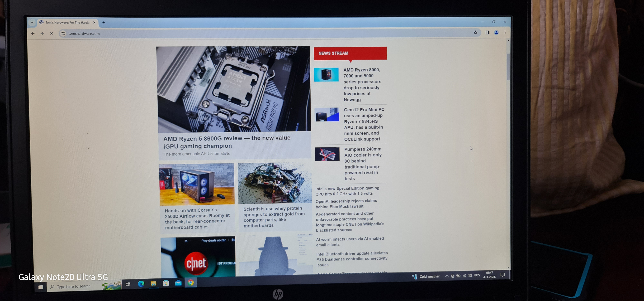Launch Task View from the taskbar
The width and height of the screenshot is (644, 301).
[128, 284]
